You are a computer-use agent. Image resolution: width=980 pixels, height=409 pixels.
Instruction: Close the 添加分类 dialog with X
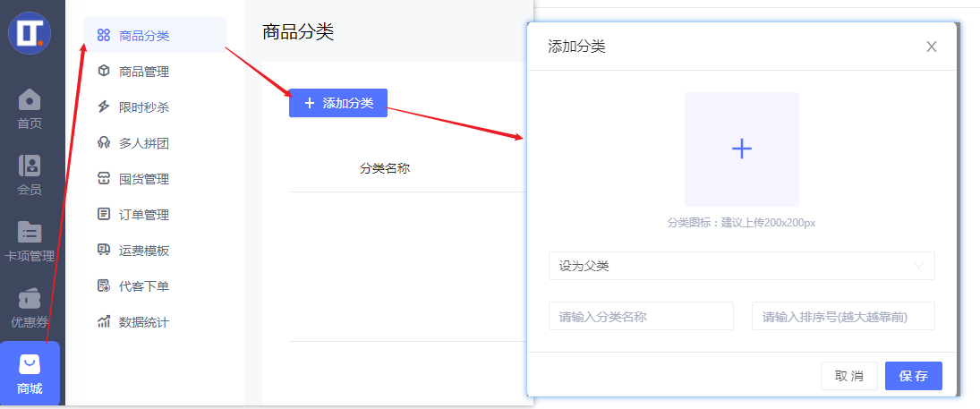[x=931, y=47]
